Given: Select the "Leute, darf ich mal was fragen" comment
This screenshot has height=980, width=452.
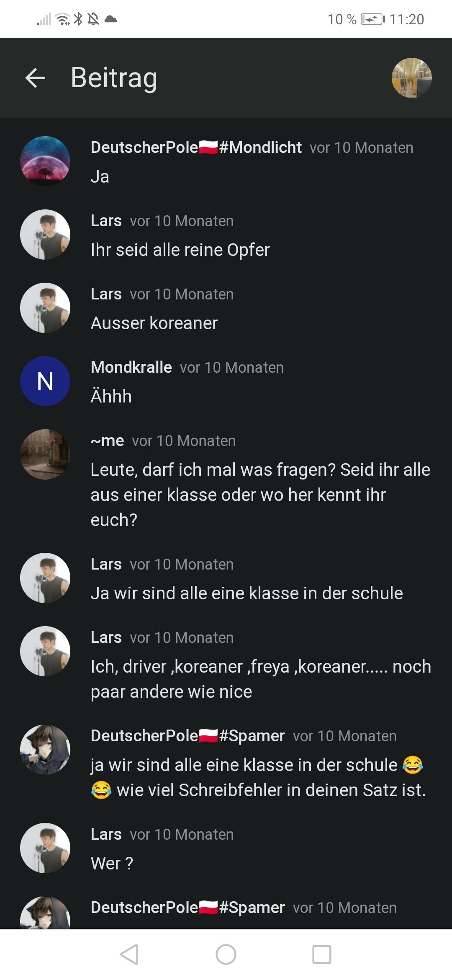Looking at the screenshot, I should tap(260, 495).
